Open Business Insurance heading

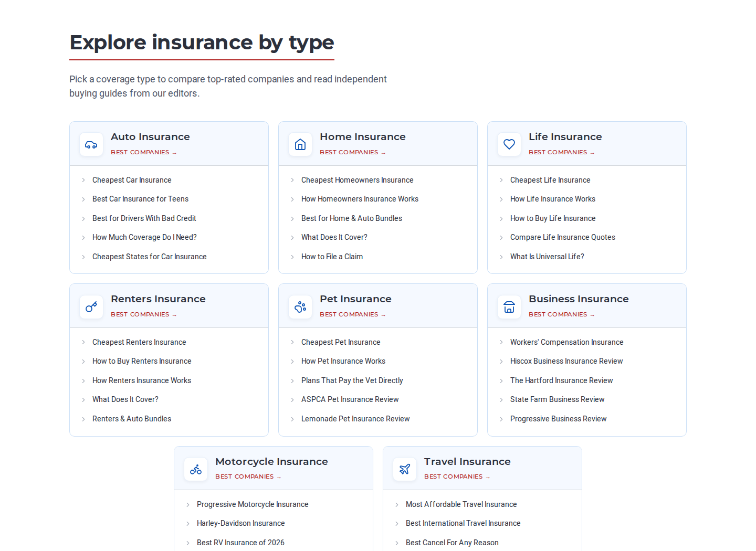[x=579, y=299]
